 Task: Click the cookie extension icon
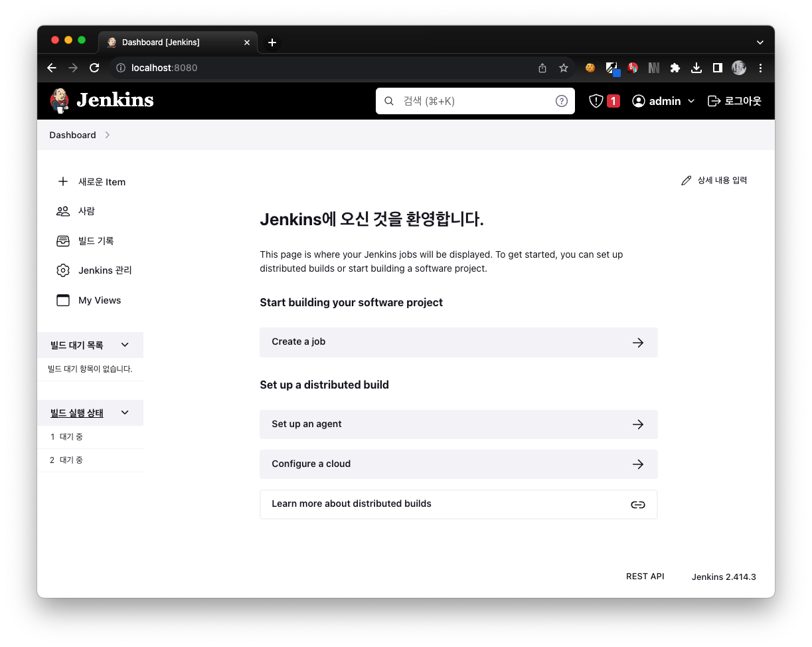(590, 68)
